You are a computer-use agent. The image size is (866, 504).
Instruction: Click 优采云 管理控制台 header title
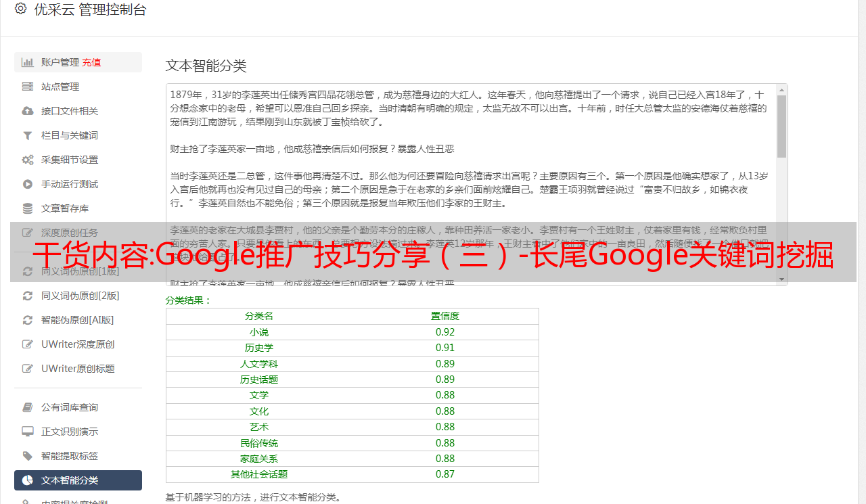pos(90,9)
